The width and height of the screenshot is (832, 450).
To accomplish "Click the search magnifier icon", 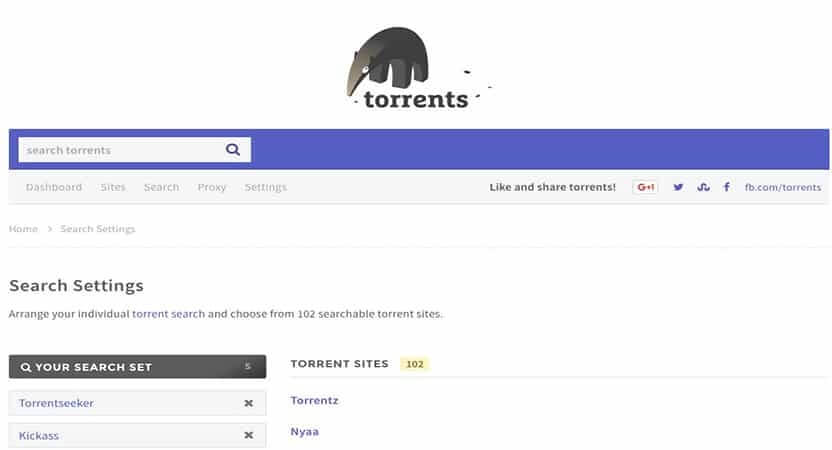I will click(x=233, y=150).
